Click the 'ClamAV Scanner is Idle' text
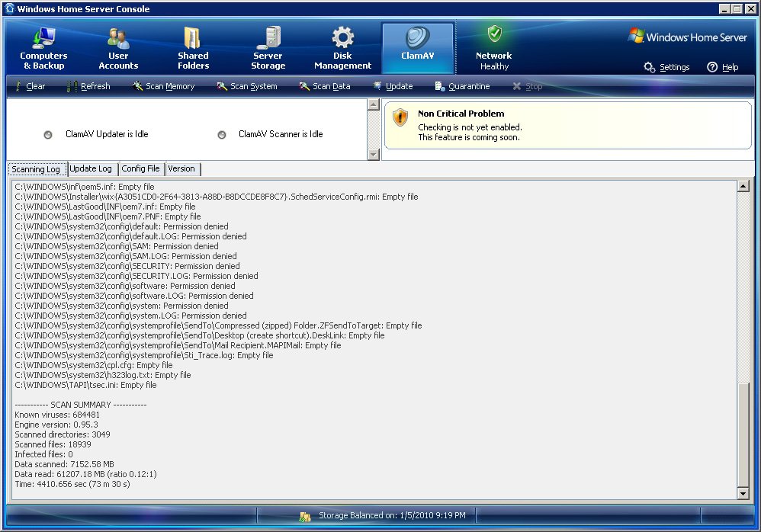 click(281, 134)
